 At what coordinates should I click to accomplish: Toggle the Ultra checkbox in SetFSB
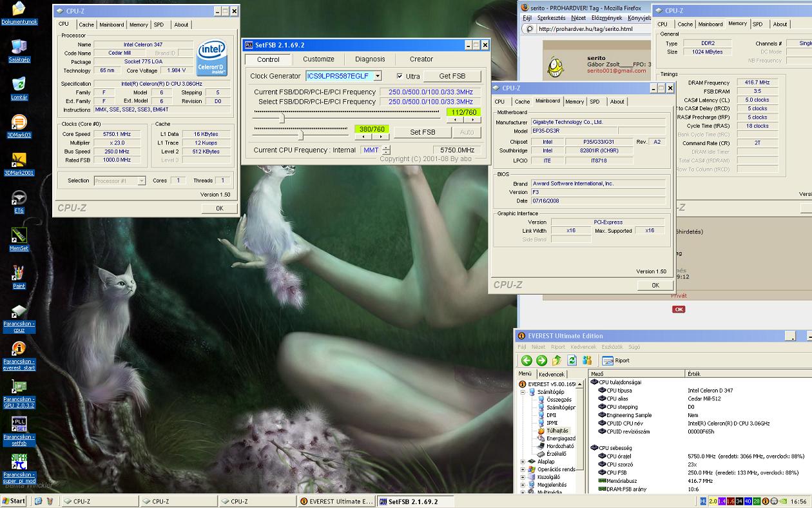pos(400,76)
